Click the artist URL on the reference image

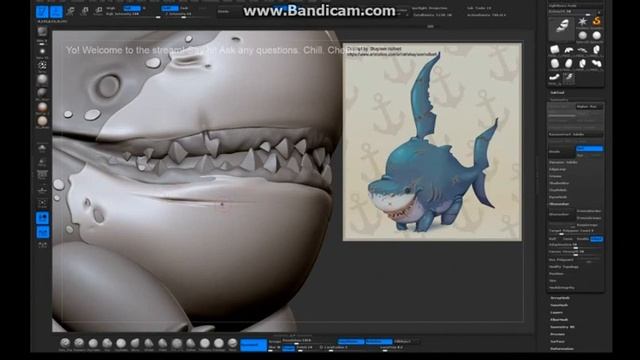click(x=391, y=54)
